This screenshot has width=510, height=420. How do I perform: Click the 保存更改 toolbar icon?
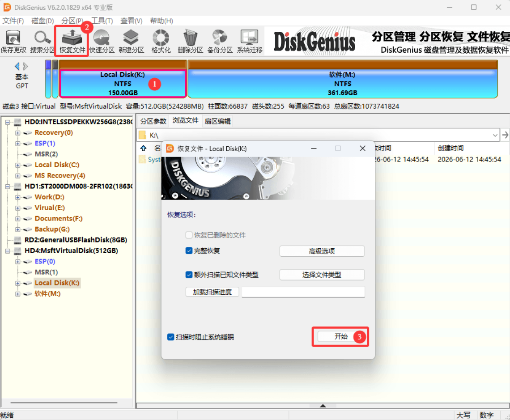point(13,41)
